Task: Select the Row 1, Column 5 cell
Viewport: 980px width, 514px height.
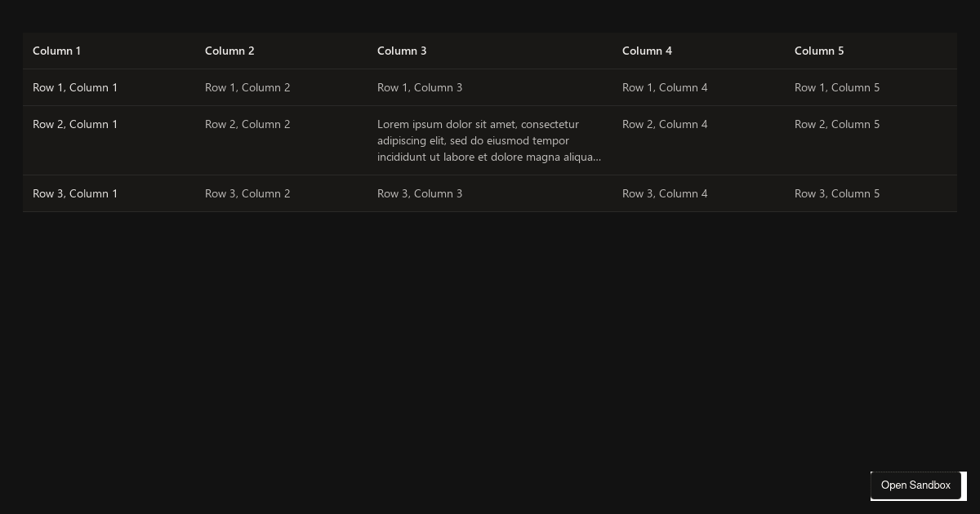Action: pos(837,87)
